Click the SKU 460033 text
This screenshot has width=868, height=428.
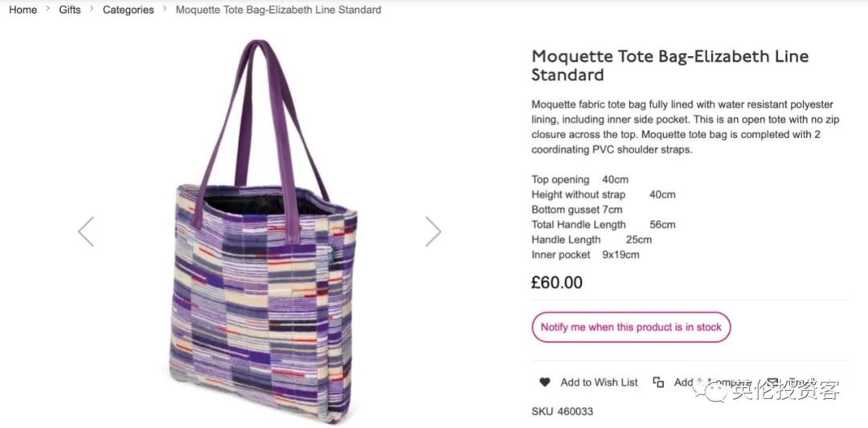pos(562,411)
